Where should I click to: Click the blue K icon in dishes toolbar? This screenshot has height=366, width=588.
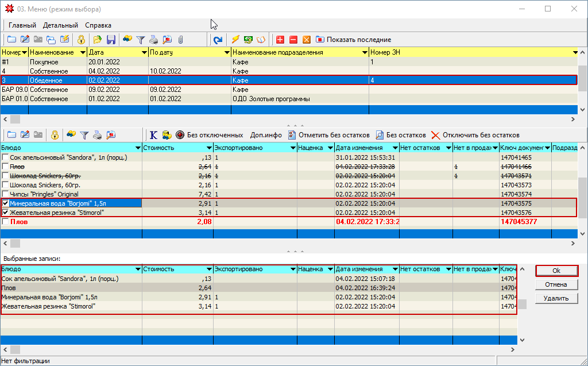pos(153,135)
